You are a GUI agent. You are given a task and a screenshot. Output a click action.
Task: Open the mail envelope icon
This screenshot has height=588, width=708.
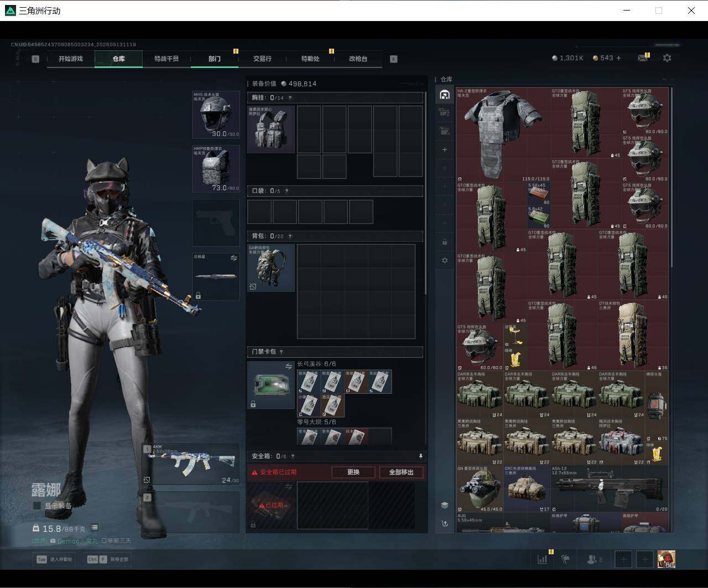[x=643, y=58]
